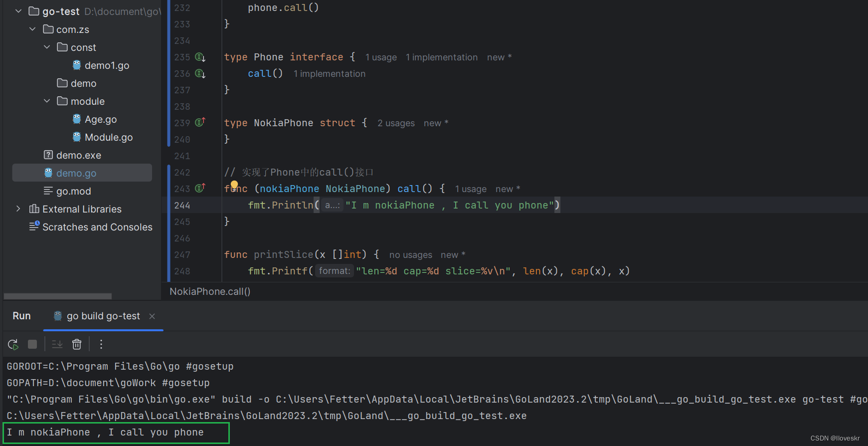Screen dimensions: 868x446
Task: Open Module.go file
Action: (109, 137)
